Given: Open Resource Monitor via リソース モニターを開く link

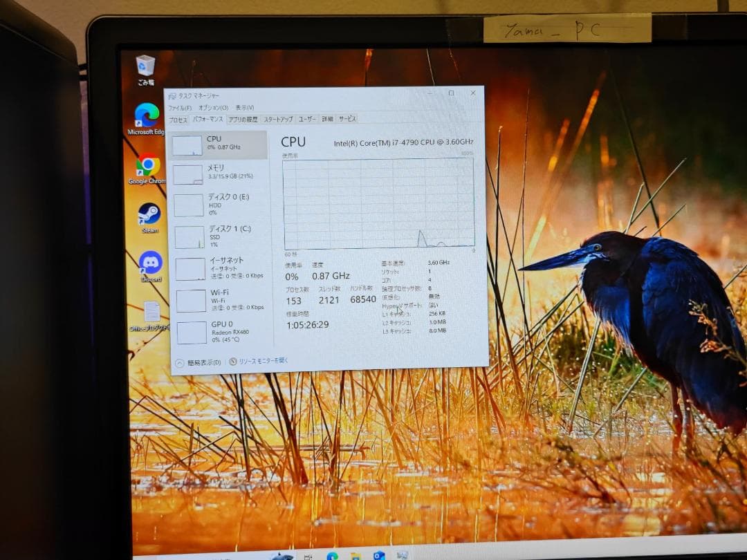Looking at the screenshot, I should point(263,361).
